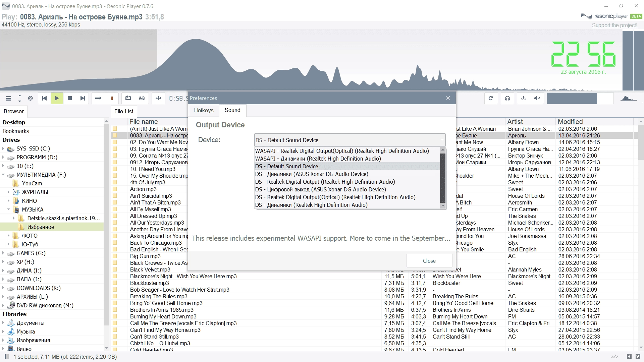Open the target circle icon in toolbar
The width and height of the screenshot is (644, 362).
coord(31,98)
